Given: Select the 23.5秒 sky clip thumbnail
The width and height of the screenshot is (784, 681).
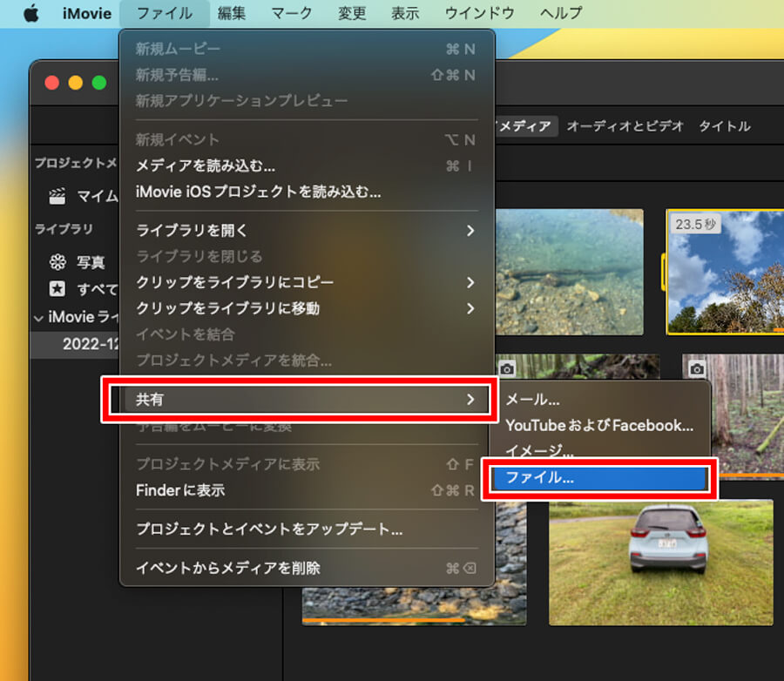Looking at the screenshot, I should tap(726, 272).
